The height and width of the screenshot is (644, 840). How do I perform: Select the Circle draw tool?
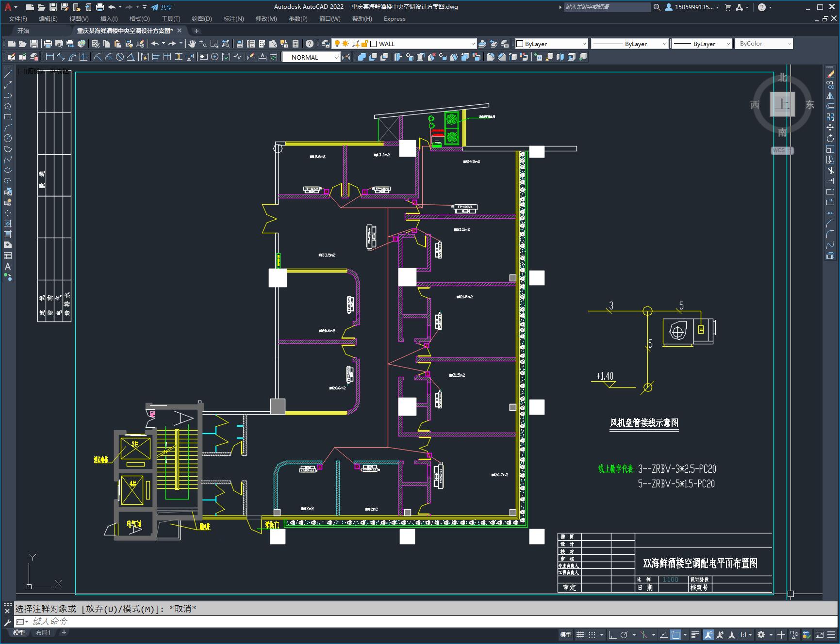coord(8,138)
